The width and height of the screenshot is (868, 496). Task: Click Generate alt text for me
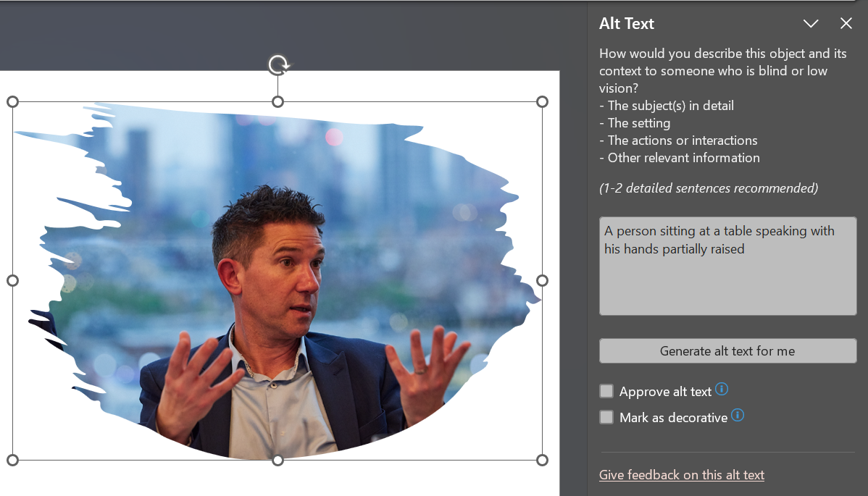click(x=727, y=351)
